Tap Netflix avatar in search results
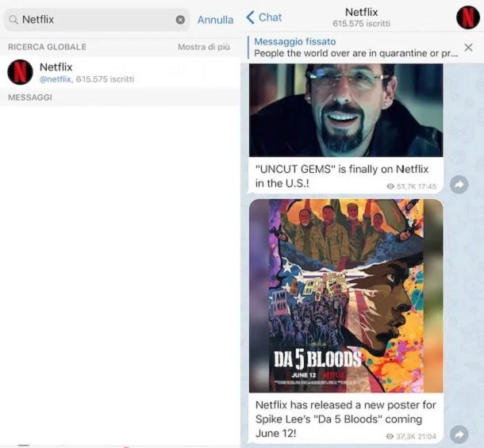This screenshot has width=484, height=448. tap(20, 72)
